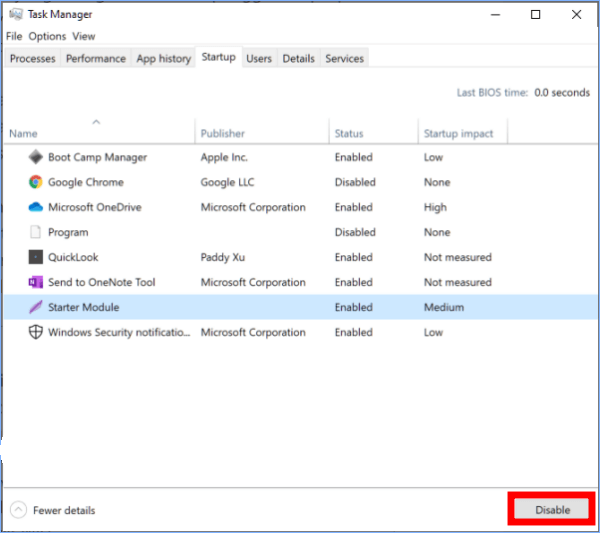The height and width of the screenshot is (533, 600).
Task: Click the Medium startup impact value
Action: point(444,307)
